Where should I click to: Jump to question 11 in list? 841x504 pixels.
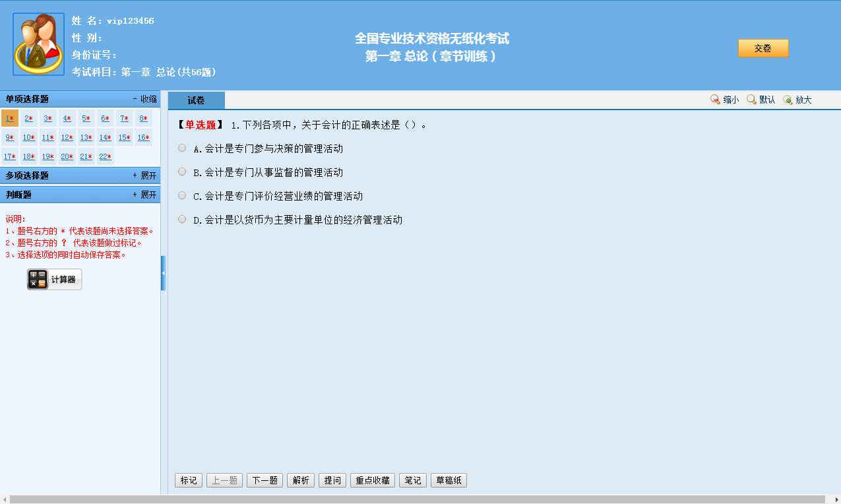pos(48,138)
